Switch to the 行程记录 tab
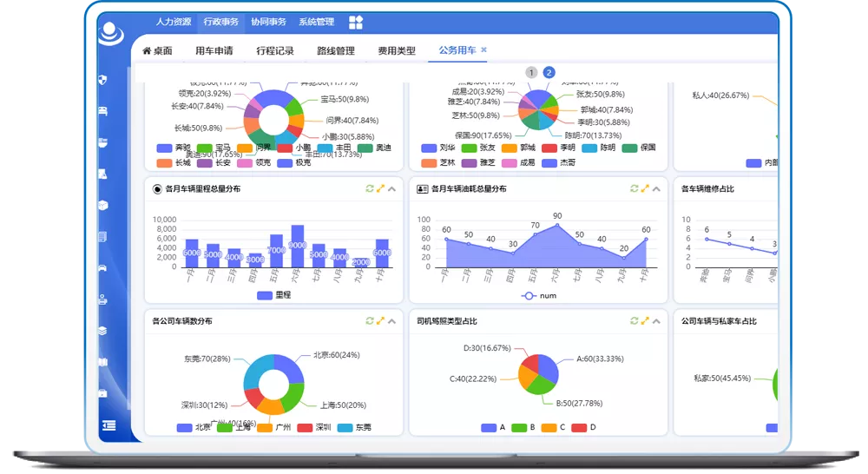Screen dimensions: 868x474 point(275,51)
